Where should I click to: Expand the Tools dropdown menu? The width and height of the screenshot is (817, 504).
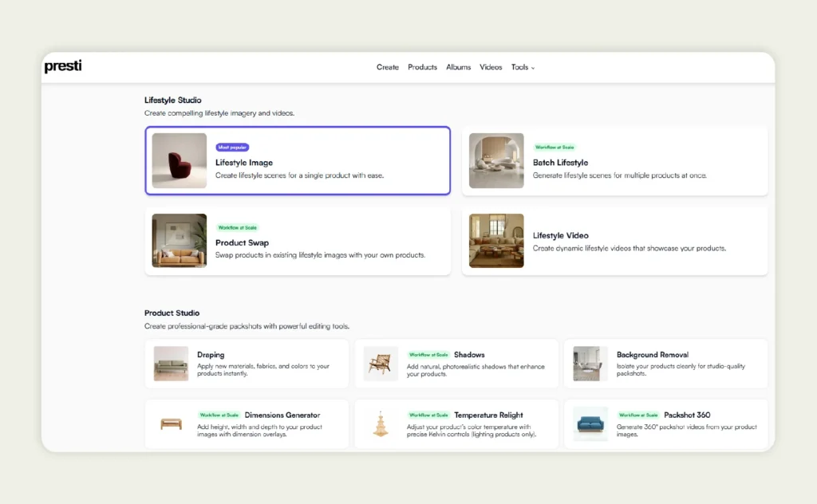[523, 68]
